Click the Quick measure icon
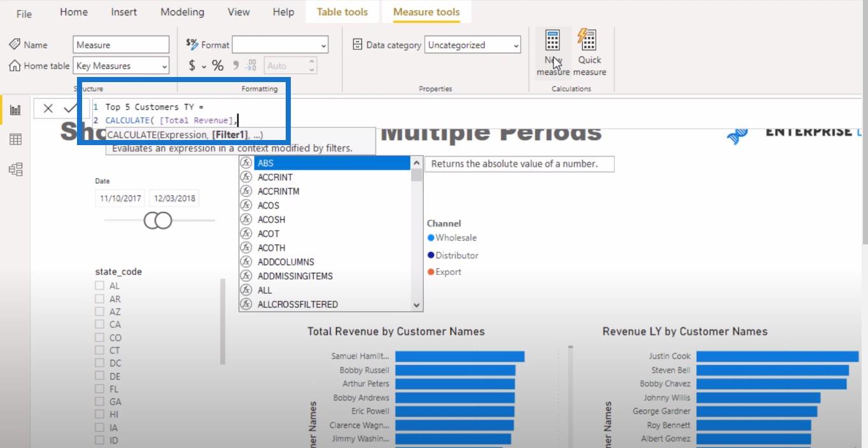The height and width of the screenshot is (448, 868). coord(588,39)
